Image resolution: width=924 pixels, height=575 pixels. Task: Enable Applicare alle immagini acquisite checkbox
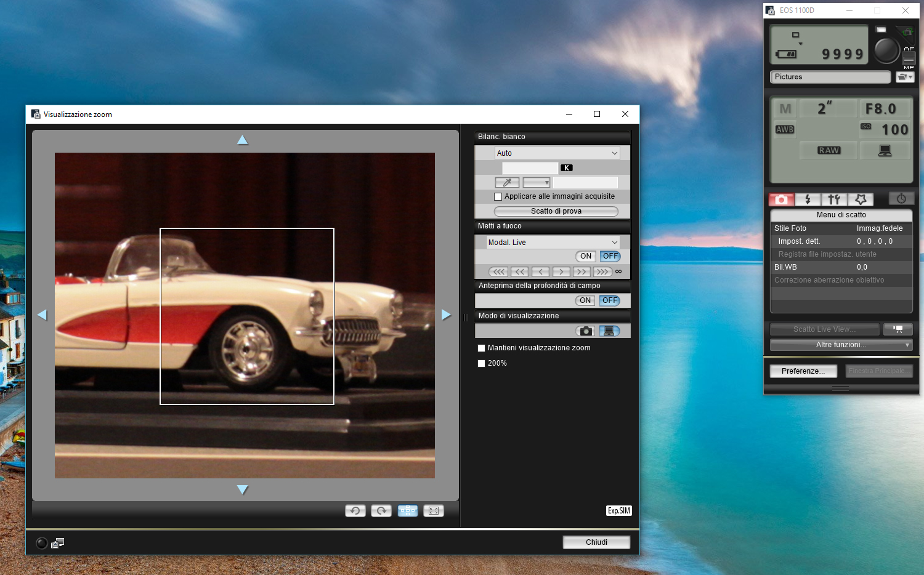[x=498, y=196]
